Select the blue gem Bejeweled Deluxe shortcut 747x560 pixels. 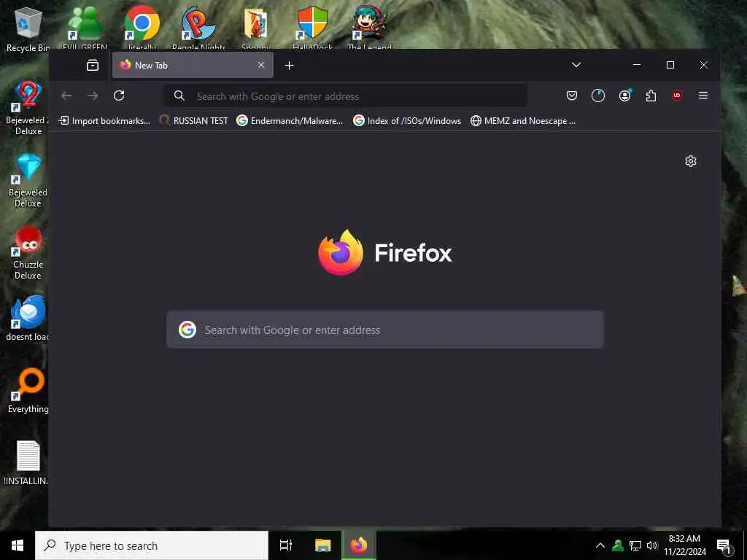coord(28,181)
